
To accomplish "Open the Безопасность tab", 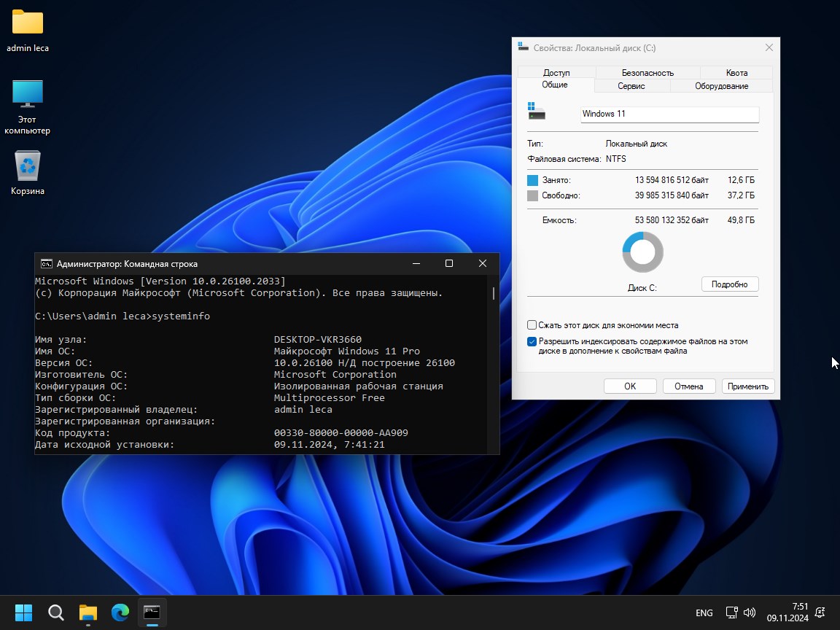I will tap(647, 72).
